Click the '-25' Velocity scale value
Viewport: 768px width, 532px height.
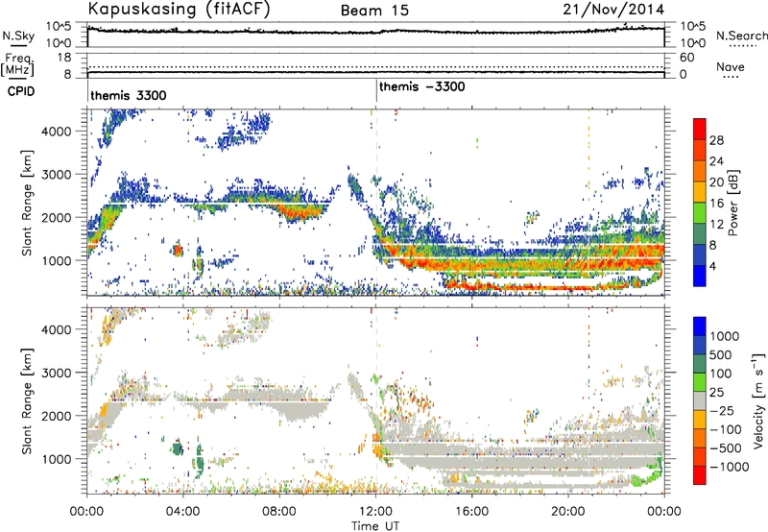(724, 410)
